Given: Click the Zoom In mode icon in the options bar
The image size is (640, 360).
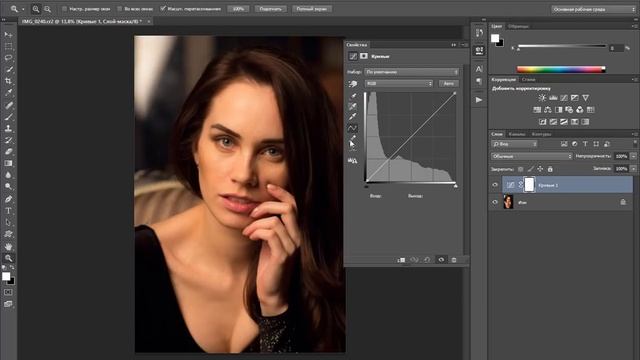Looking at the screenshot, I should 36,9.
